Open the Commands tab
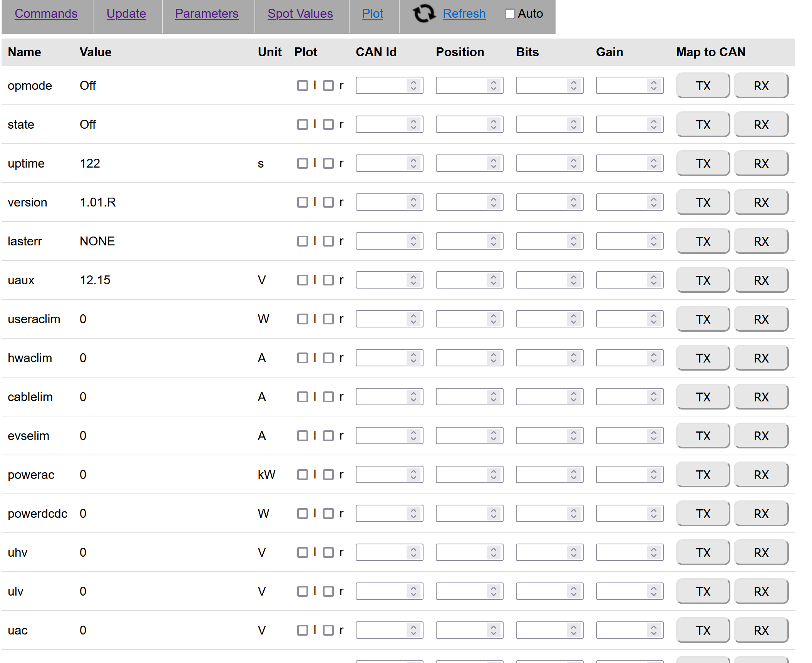Viewport: 812px width, 663px height. (x=46, y=13)
